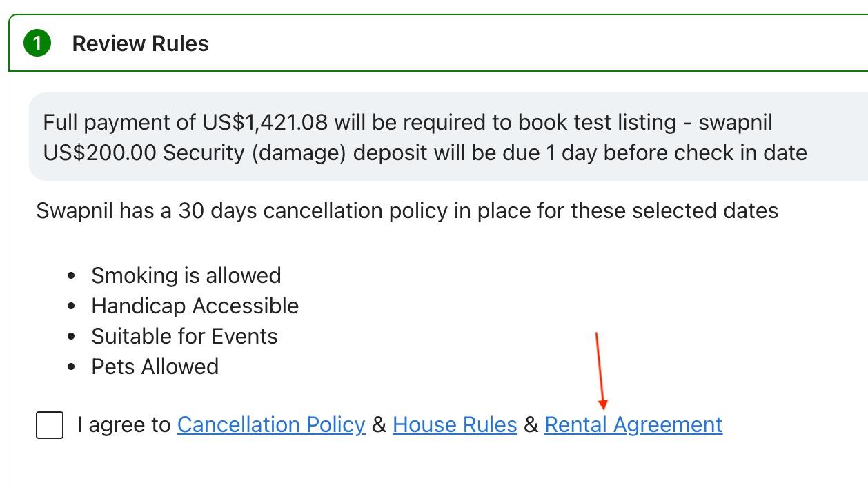The height and width of the screenshot is (490, 868).
Task: Click the Review Rules section header
Action: pyautogui.click(x=140, y=43)
